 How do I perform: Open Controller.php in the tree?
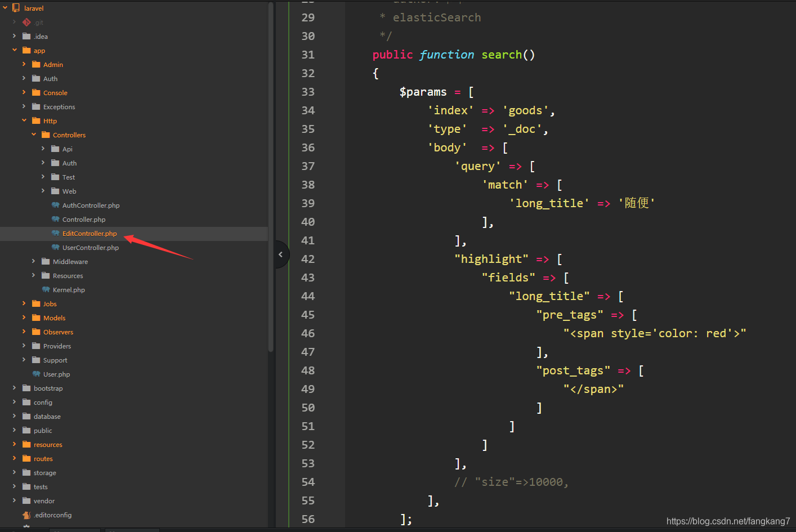[84, 220]
